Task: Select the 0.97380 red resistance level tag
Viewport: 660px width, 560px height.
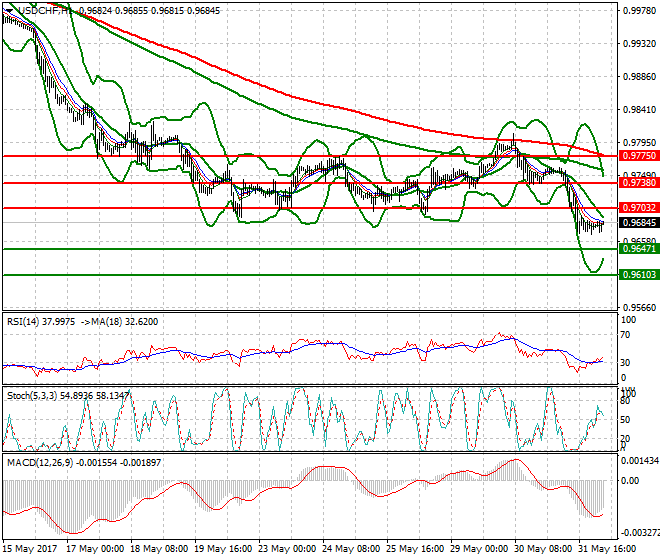Action: pos(631,184)
